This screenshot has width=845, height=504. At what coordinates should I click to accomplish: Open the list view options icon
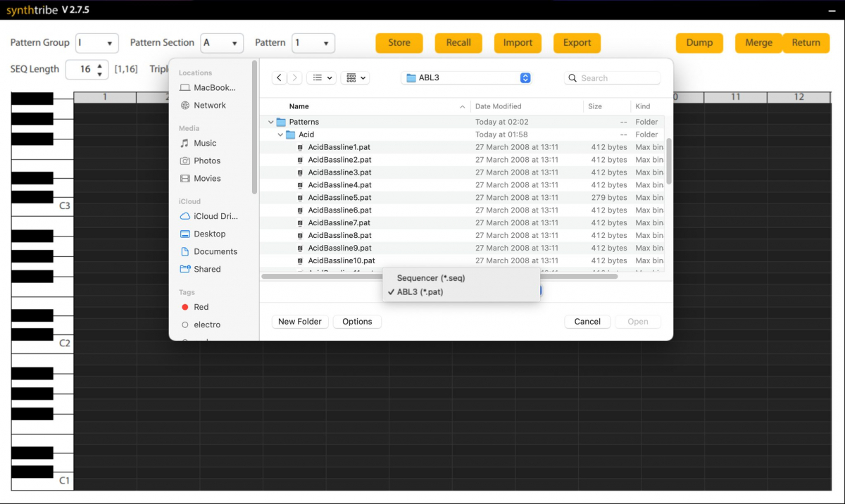coord(321,78)
